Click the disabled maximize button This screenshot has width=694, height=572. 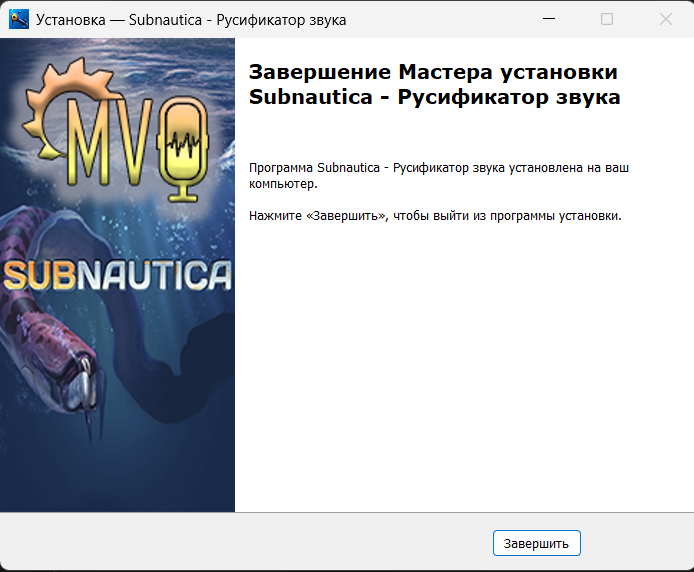tap(607, 19)
